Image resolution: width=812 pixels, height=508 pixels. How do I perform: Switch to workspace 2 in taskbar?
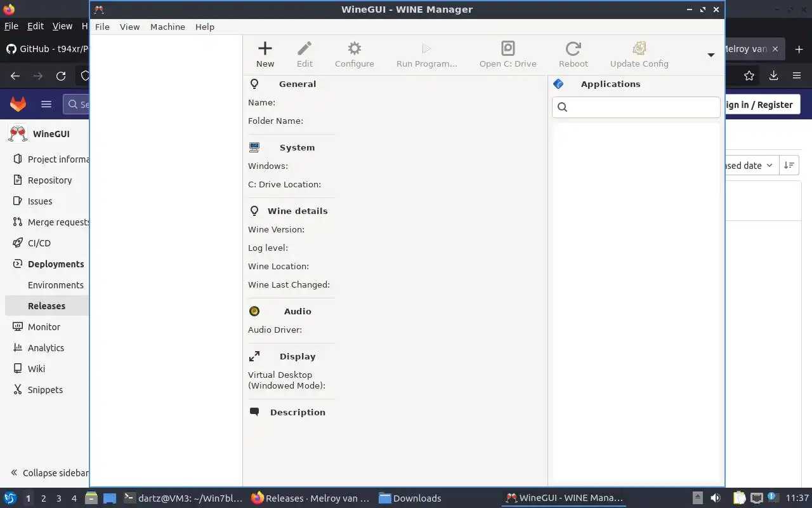43,498
